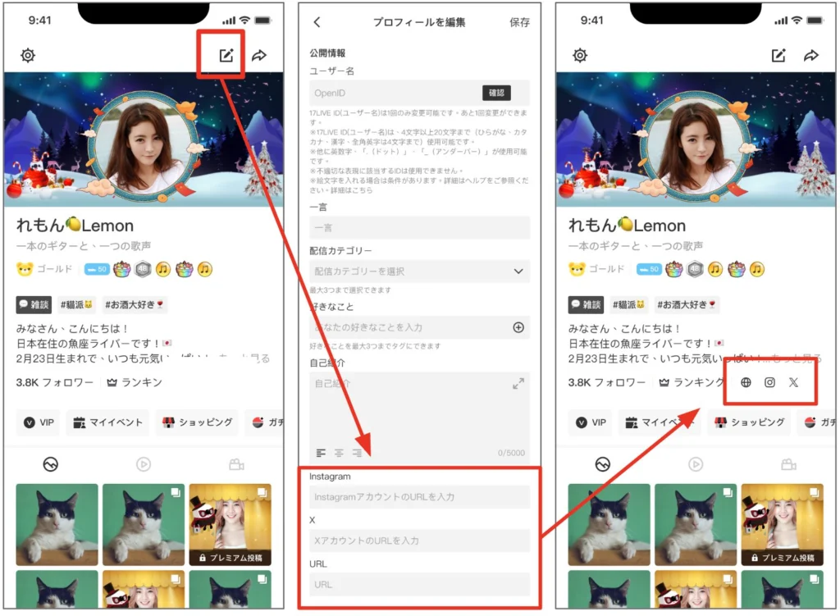Viewport: 840px width, 616px height.
Task: Tap ゴールド bear badge in left phone
Action: click(44, 269)
